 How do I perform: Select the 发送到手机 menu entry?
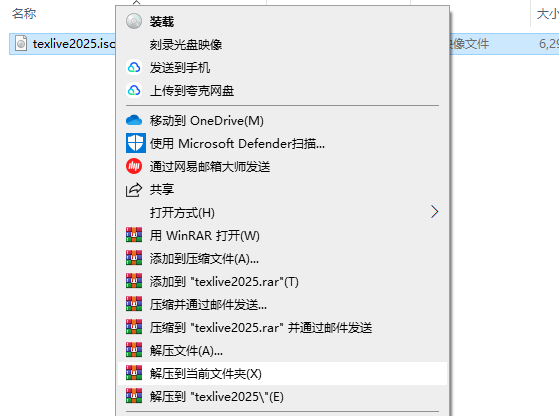(180, 67)
